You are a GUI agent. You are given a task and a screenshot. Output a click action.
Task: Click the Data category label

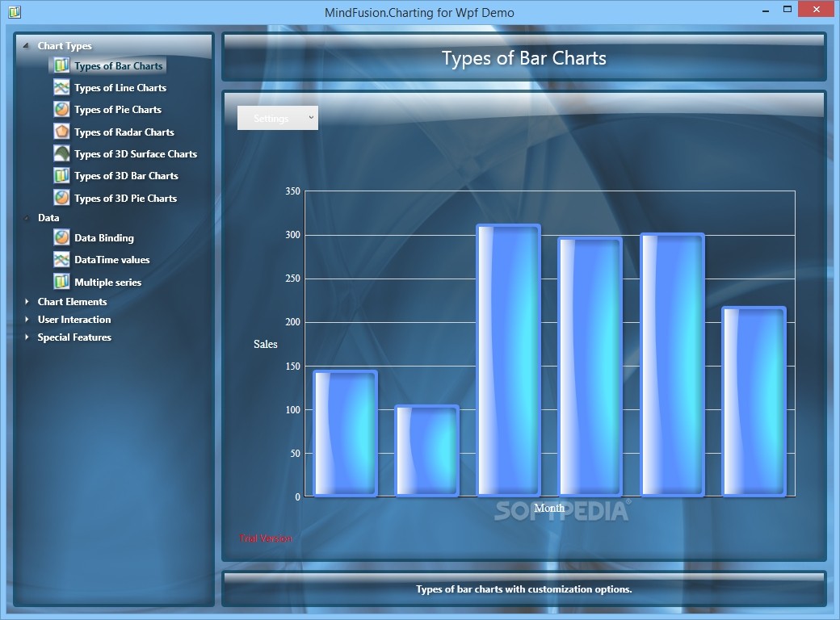point(48,218)
